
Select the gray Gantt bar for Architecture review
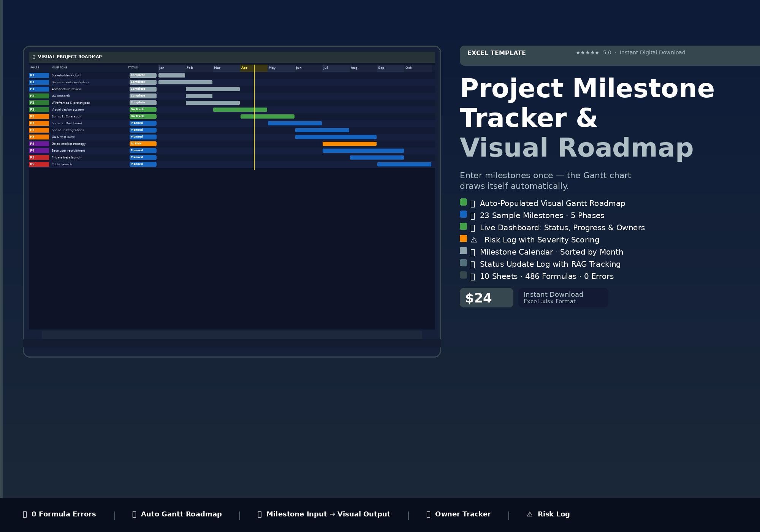[213, 89]
